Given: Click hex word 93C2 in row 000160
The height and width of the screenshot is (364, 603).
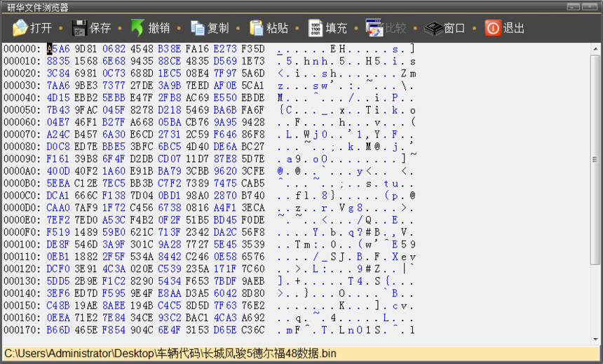Looking at the screenshot, I should click(x=169, y=318).
